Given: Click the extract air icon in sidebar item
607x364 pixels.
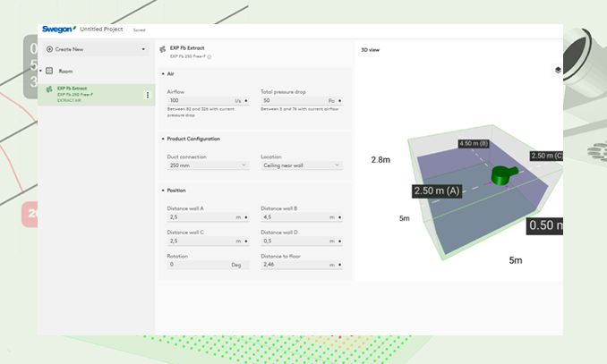Looking at the screenshot, I should 48,90.
